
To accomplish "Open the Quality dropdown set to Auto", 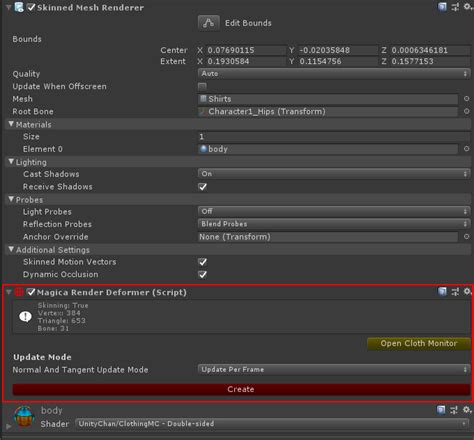I will (334, 74).
